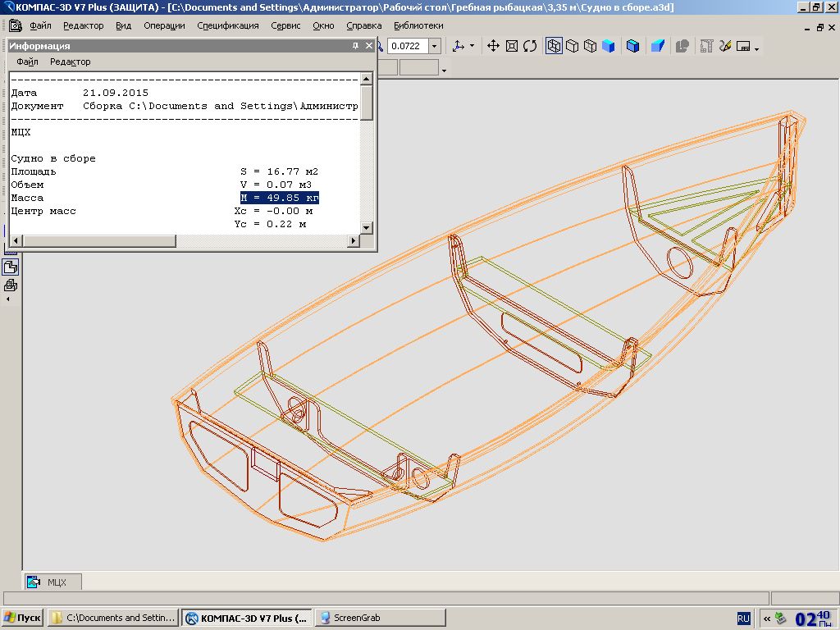
Task: Select the Pan (move view) tool
Action: click(493, 46)
